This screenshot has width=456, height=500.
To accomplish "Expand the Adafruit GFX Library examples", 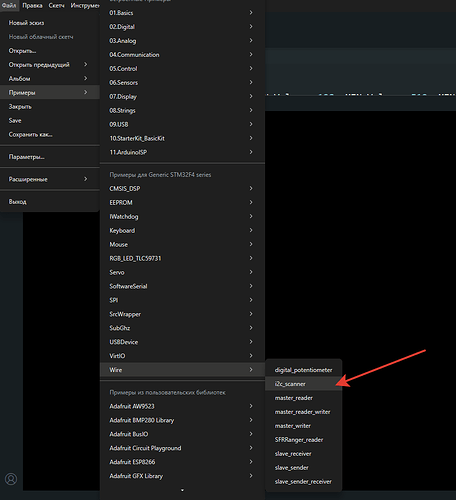I will point(182,476).
